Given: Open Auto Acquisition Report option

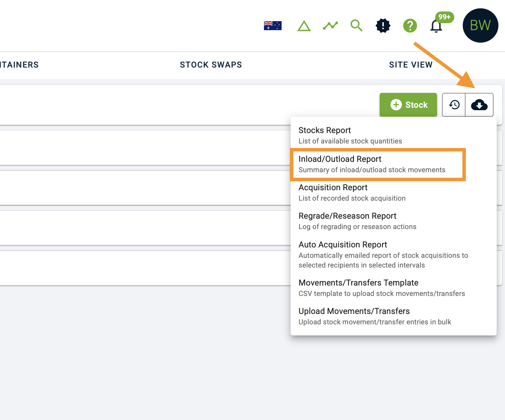Looking at the screenshot, I should pyautogui.click(x=383, y=254).
